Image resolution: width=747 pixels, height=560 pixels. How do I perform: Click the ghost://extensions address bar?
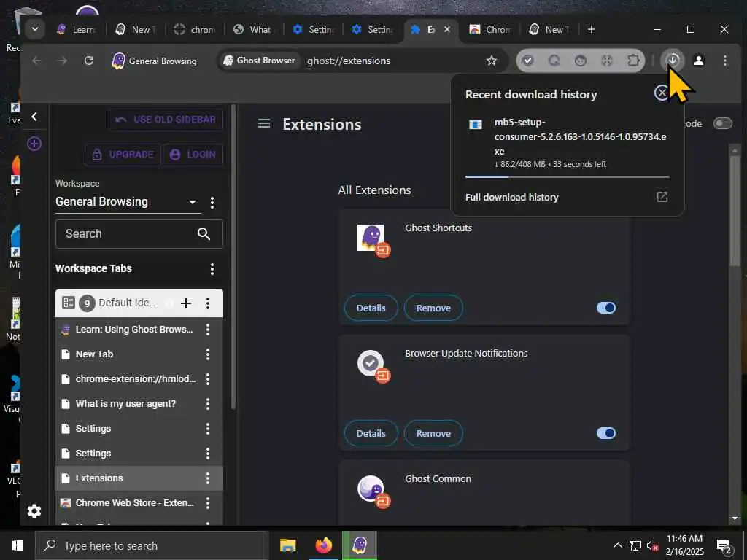pyautogui.click(x=349, y=61)
